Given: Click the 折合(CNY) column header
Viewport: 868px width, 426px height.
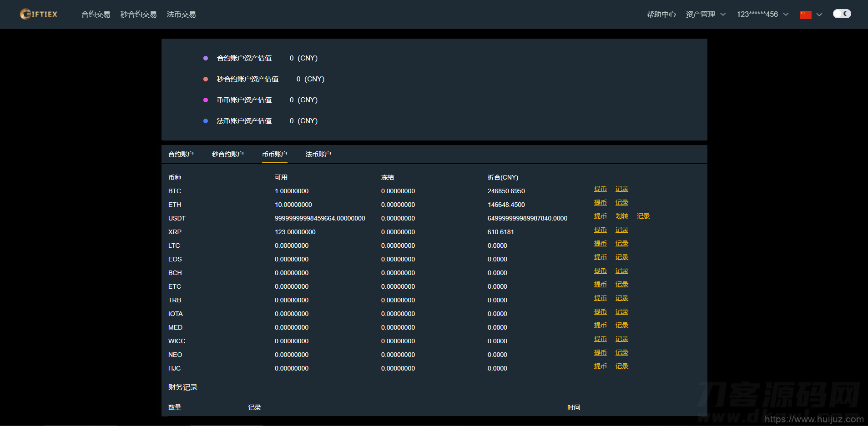Looking at the screenshot, I should coord(503,177).
